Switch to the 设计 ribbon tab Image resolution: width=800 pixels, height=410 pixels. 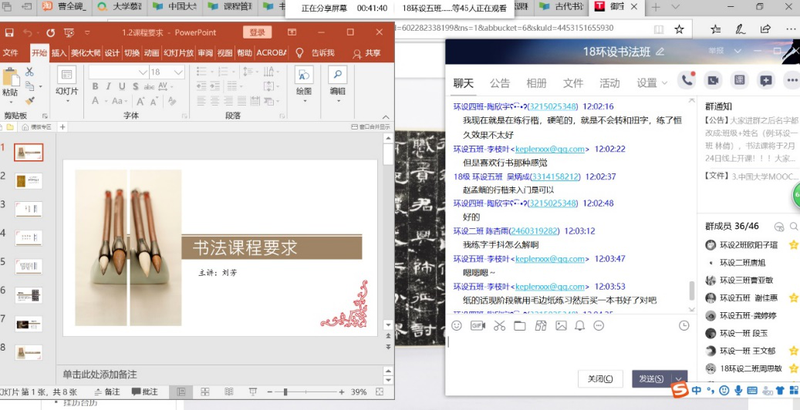[112, 53]
